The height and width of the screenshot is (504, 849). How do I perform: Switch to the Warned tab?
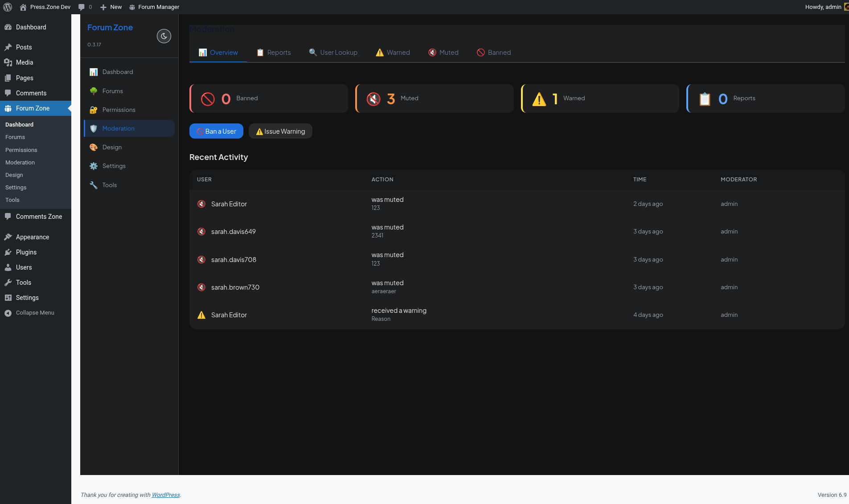tap(393, 53)
